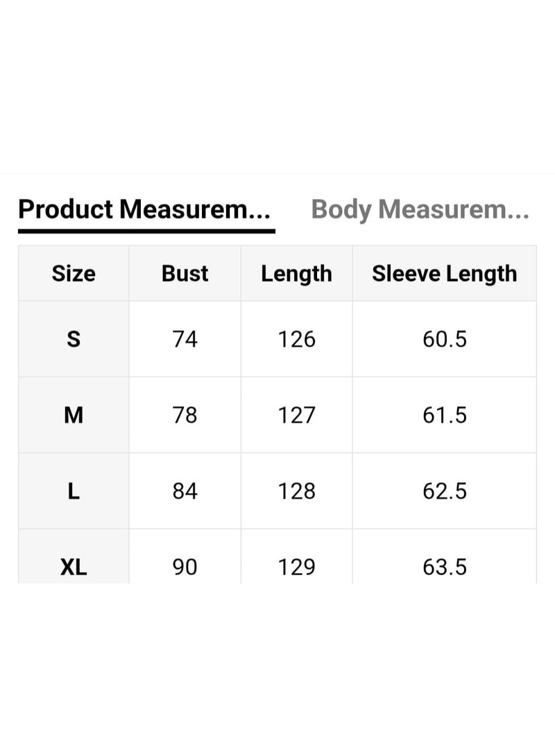
Task: Click the length value 129 for size XL
Action: click(x=296, y=567)
